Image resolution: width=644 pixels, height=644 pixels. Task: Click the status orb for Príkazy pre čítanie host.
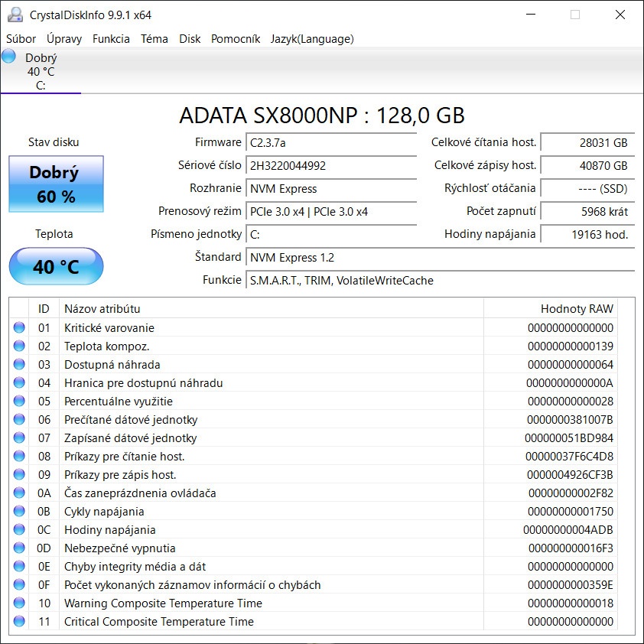(x=19, y=456)
